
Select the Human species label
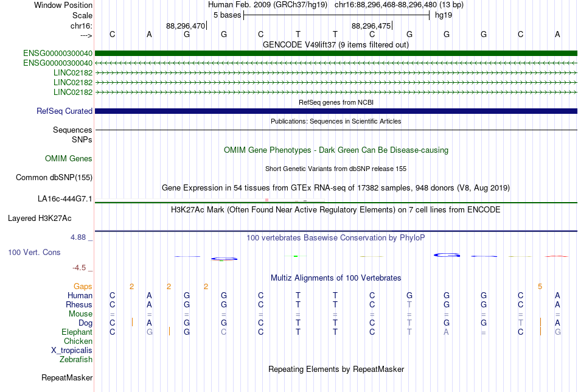pos(80,295)
